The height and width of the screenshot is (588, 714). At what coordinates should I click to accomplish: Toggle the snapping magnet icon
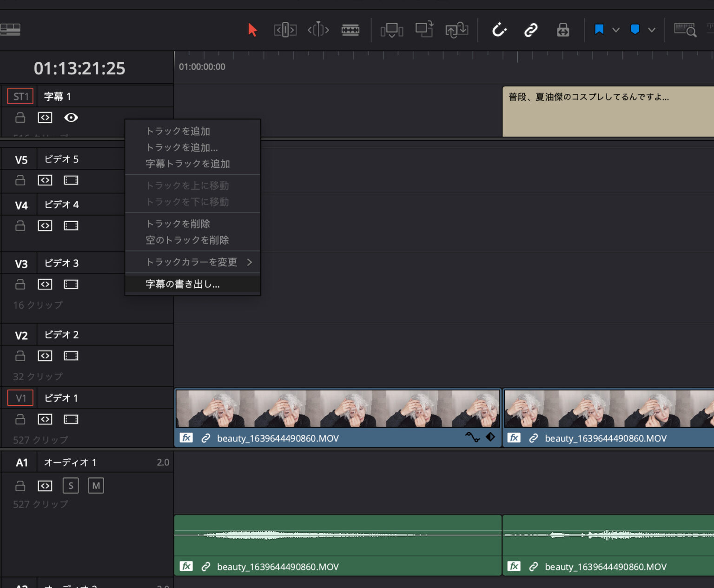[x=499, y=29]
